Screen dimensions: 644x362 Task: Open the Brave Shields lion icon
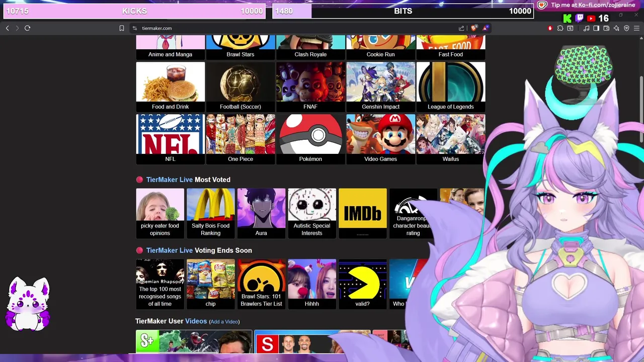(474, 28)
